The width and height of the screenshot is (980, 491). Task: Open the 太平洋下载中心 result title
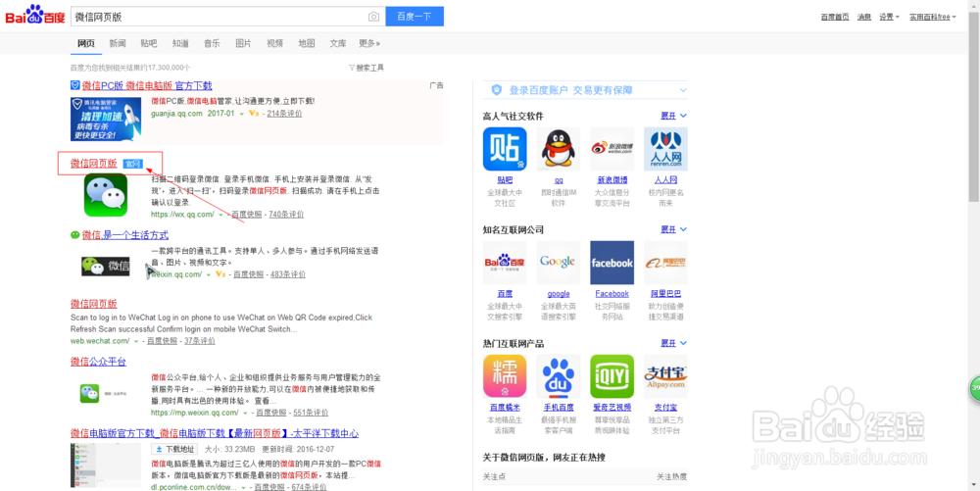tap(215, 433)
